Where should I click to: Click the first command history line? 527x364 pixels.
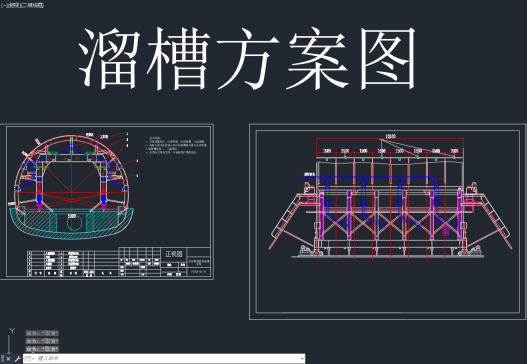pyautogui.click(x=42, y=333)
